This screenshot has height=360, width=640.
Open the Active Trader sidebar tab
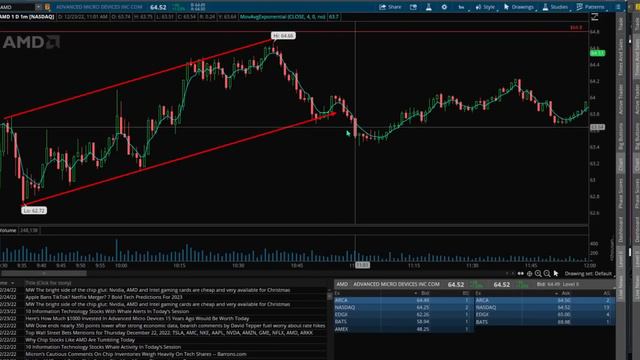621,99
